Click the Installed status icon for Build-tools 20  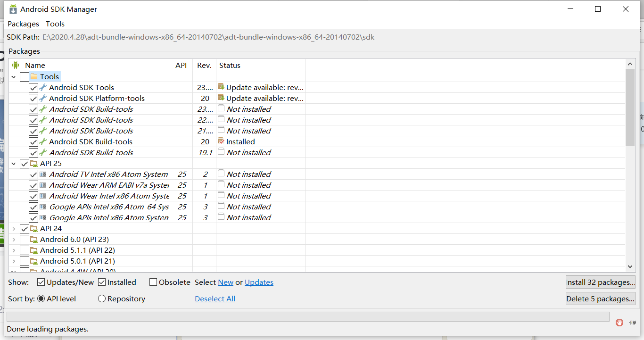point(221,141)
